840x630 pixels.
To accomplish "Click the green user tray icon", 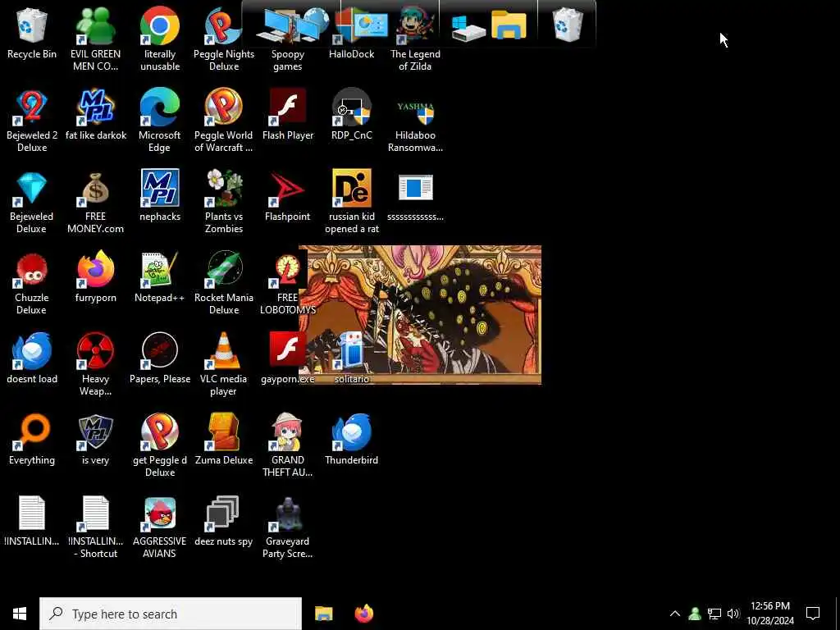I will [x=695, y=614].
